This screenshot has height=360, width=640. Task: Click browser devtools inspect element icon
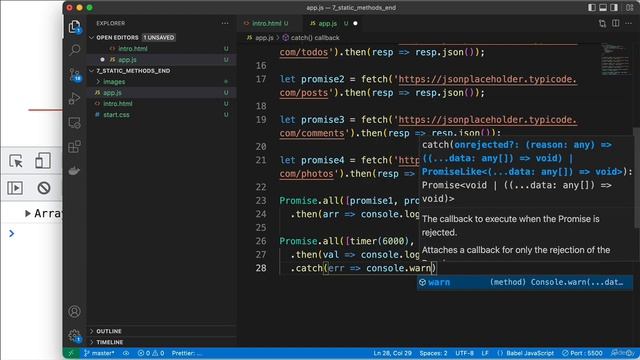point(16,161)
